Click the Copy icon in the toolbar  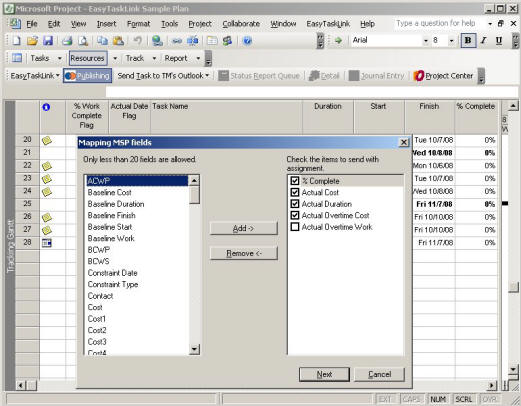point(102,41)
